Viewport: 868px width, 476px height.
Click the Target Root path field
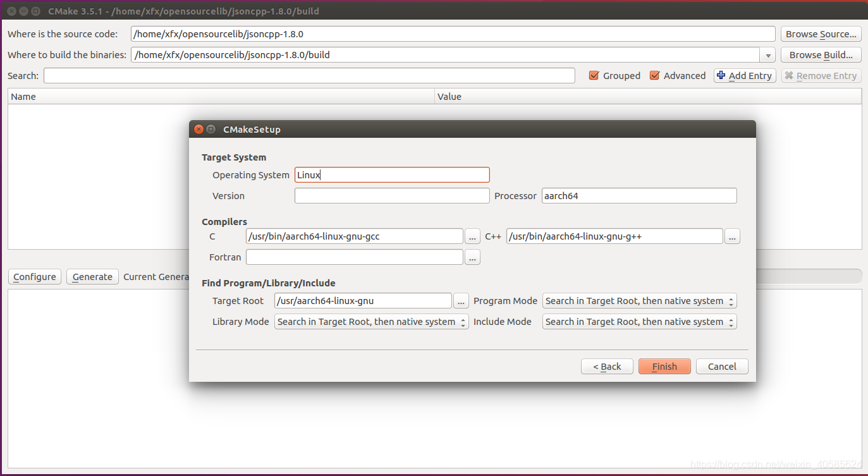[363, 301]
